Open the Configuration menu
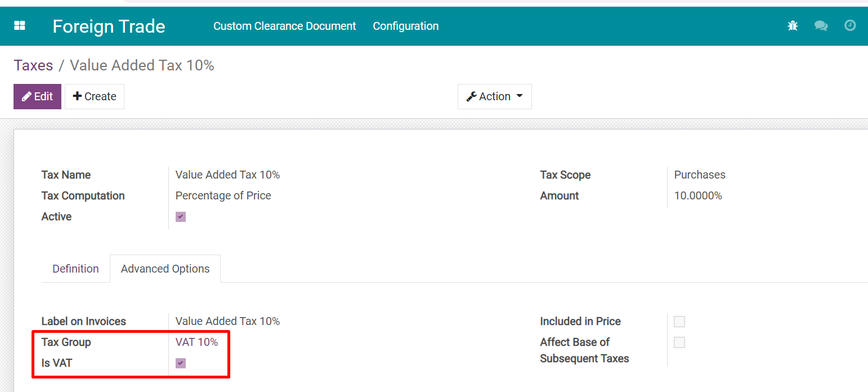 pos(405,26)
